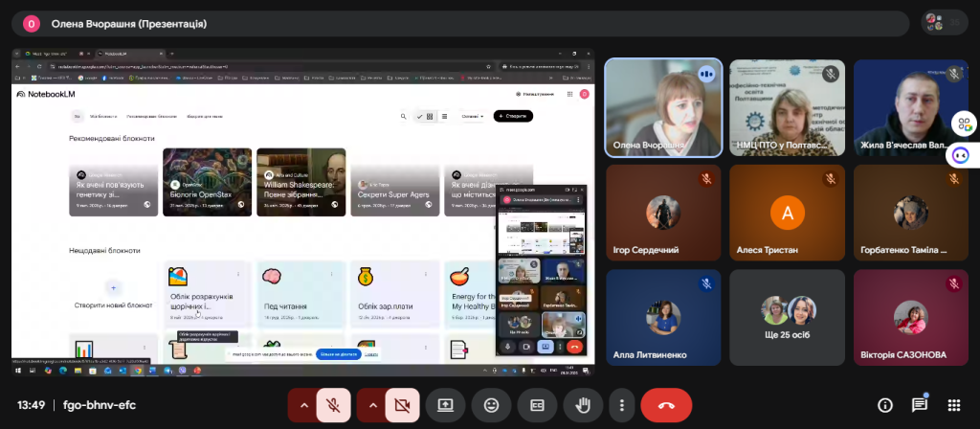The width and height of the screenshot is (980, 429).
Task: Expand the microphone audio settings chevron
Action: pyautogui.click(x=304, y=405)
